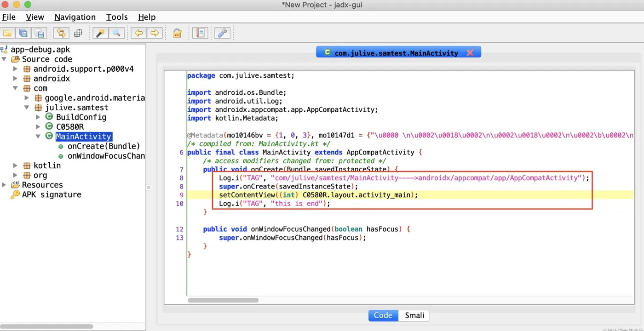The height and width of the screenshot is (331, 644).
Task: Click the org package icon
Action: (x=27, y=175)
